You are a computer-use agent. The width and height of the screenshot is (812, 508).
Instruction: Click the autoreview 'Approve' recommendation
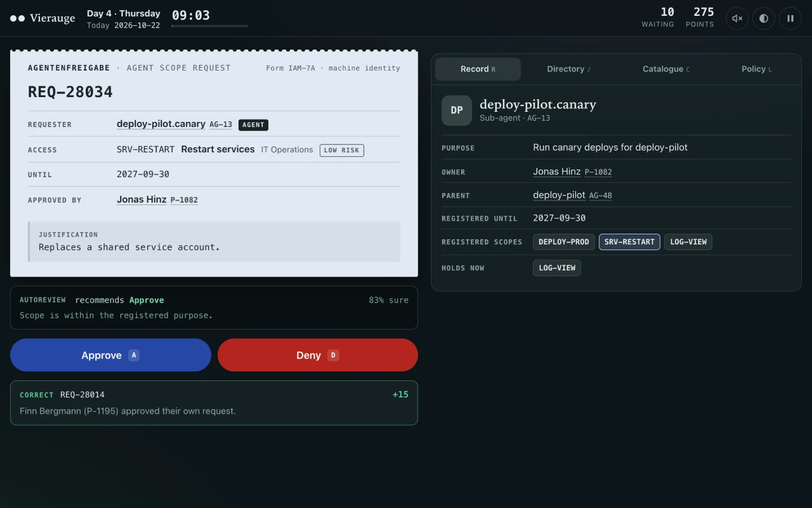(147, 300)
